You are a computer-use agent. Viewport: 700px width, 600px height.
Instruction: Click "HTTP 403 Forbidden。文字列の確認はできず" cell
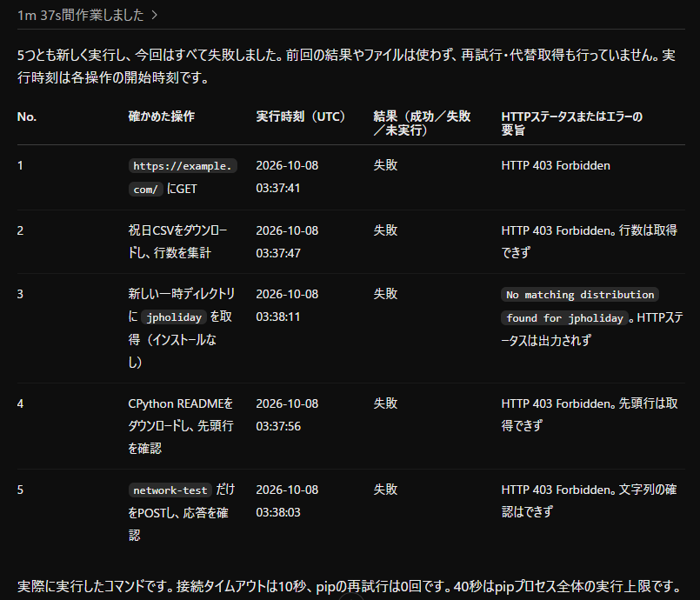[x=589, y=501]
